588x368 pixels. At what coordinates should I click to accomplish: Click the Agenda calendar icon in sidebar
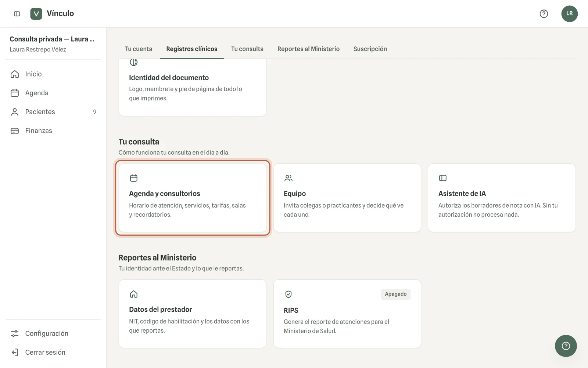click(x=15, y=93)
